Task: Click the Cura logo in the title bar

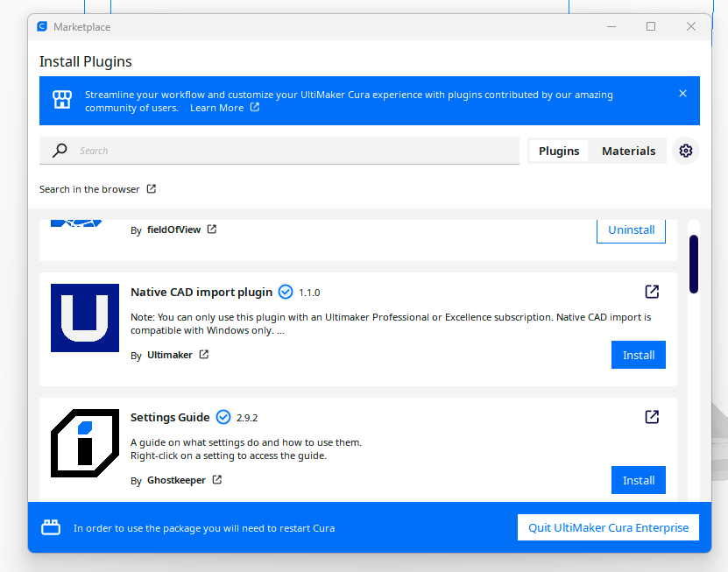Action: 41,26
